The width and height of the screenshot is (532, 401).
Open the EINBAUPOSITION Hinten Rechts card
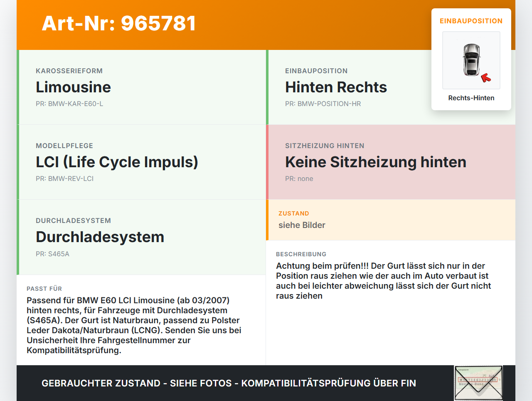click(x=336, y=87)
